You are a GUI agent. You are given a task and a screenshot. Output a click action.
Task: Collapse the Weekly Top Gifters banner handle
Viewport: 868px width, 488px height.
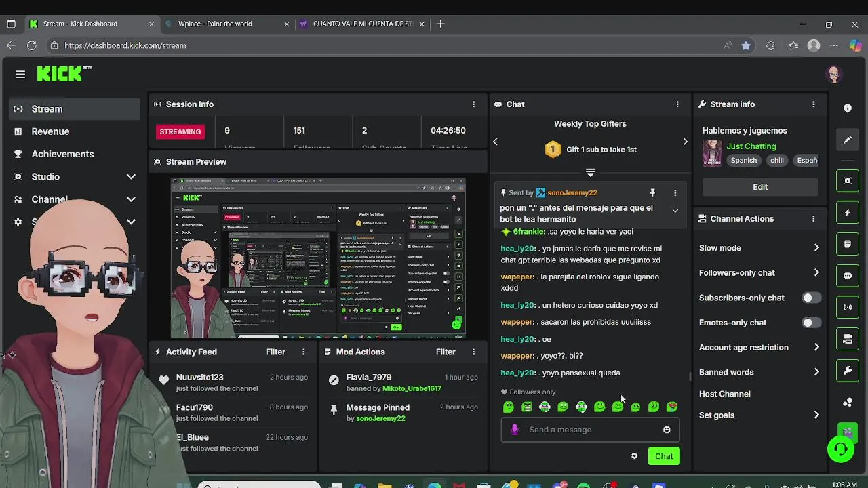pos(590,173)
